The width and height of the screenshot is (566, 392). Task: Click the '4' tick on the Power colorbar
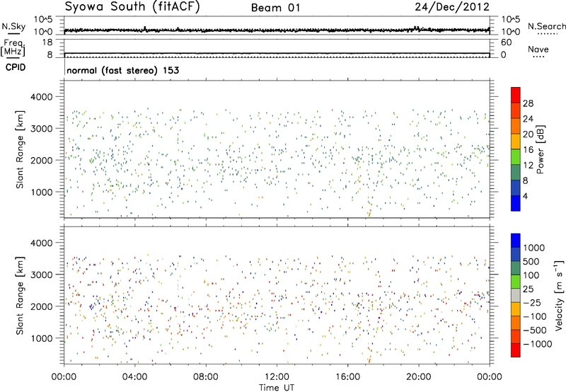tap(525, 196)
